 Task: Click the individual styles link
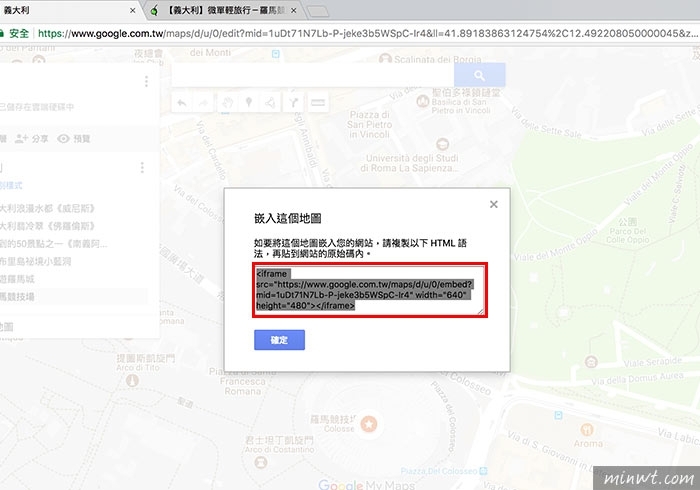[x=11, y=185]
